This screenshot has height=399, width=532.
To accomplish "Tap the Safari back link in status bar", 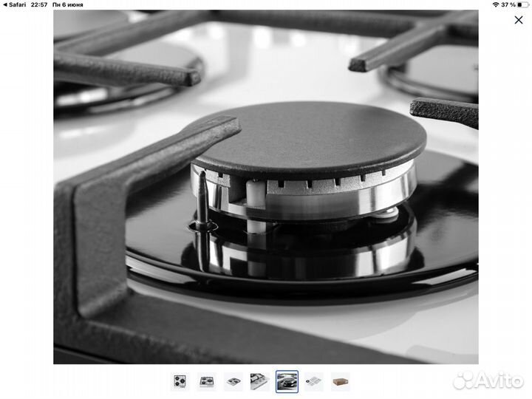I will coord(16,4).
